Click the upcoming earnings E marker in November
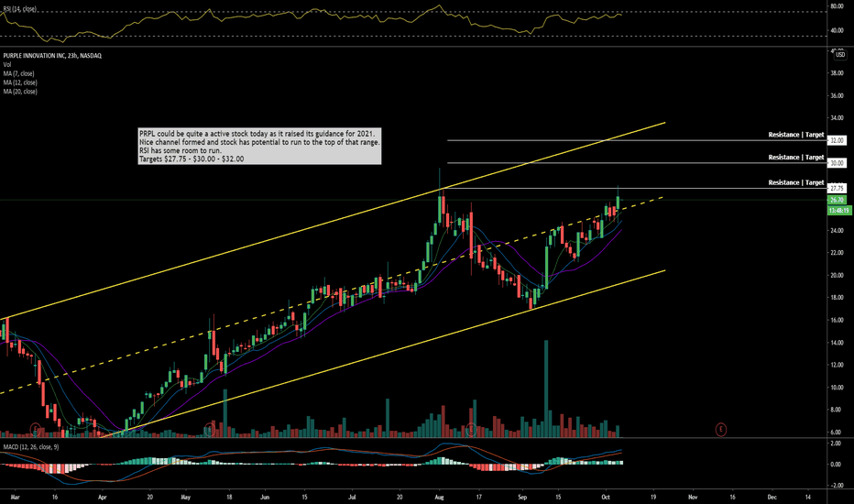This screenshot has height=504, width=854. pyautogui.click(x=720, y=430)
